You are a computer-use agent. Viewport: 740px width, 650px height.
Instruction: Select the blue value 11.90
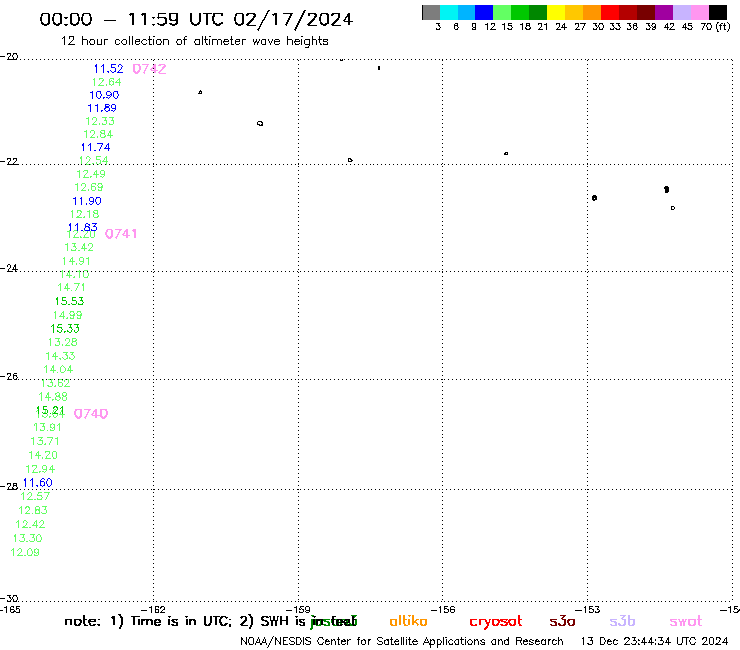tap(87, 201)
